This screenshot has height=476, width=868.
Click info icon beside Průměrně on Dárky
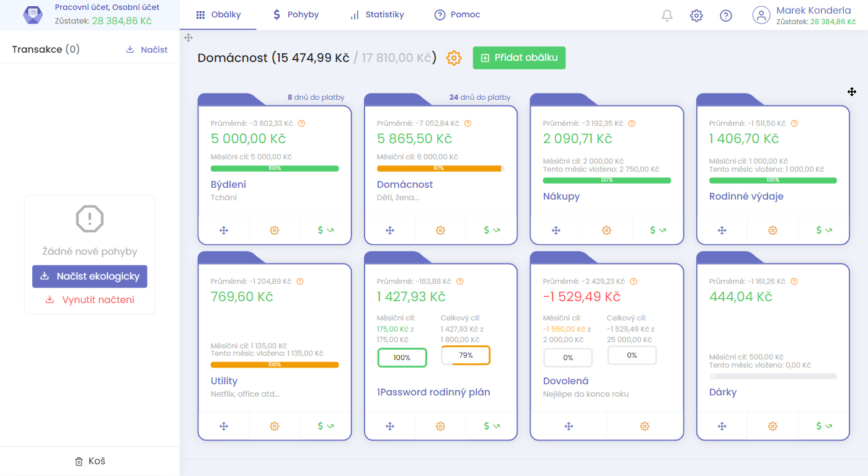click(794, 281)
